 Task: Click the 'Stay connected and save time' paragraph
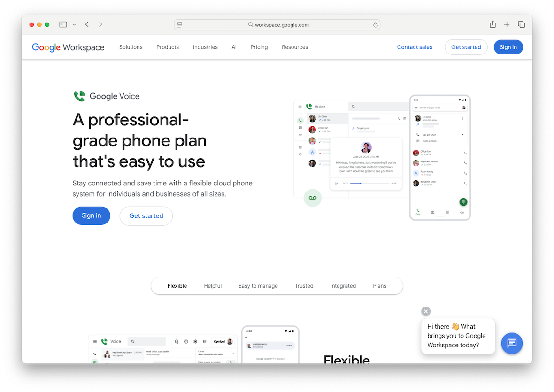[162, 189]
